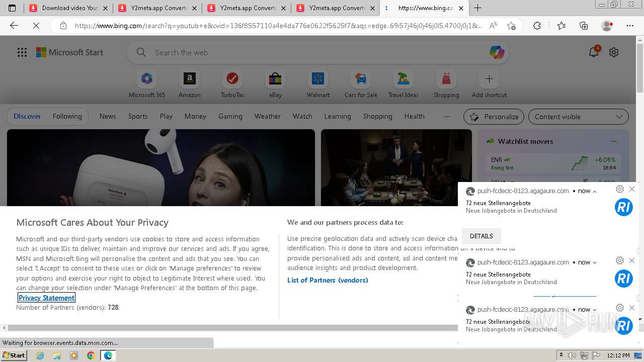Open Extensions puzzle icon

[x=537, y=26]
